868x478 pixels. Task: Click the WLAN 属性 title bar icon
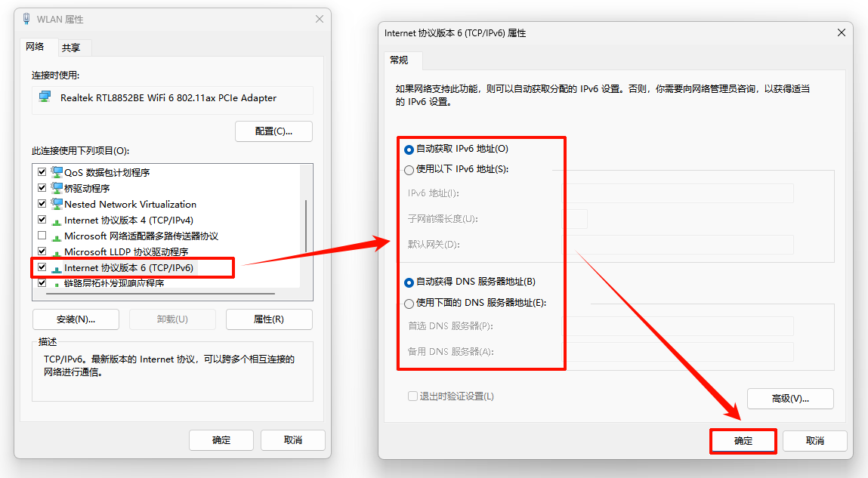[26, 19]
